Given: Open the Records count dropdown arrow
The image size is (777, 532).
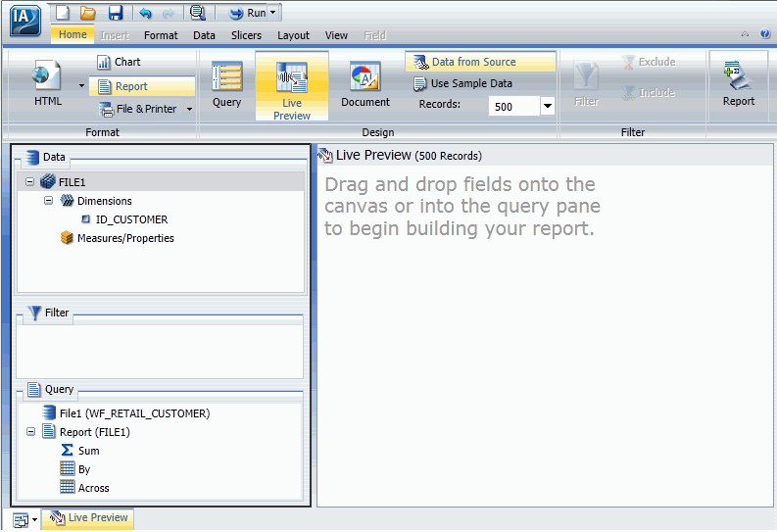Looking at the screenshot, I should [547, 106].
